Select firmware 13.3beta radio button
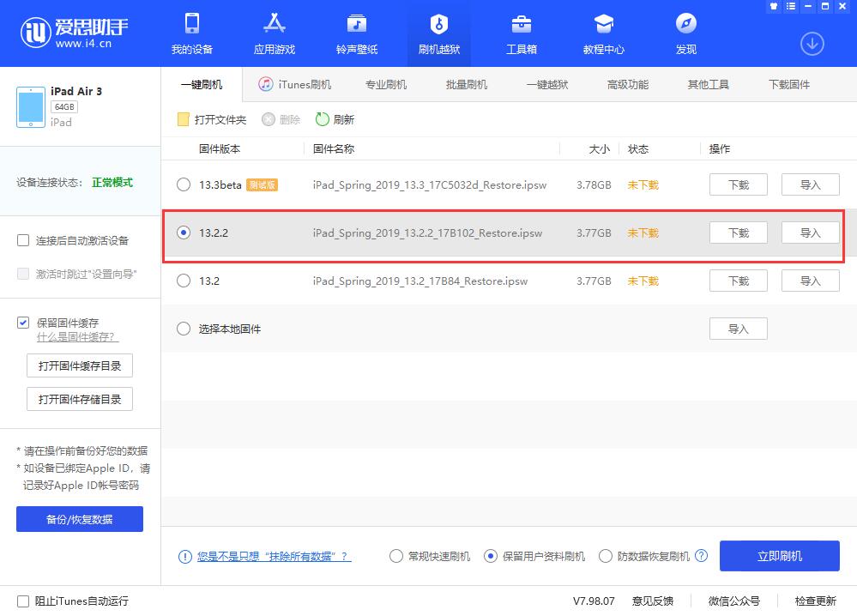This screenshot has width=857, height=616. (184, 184)
